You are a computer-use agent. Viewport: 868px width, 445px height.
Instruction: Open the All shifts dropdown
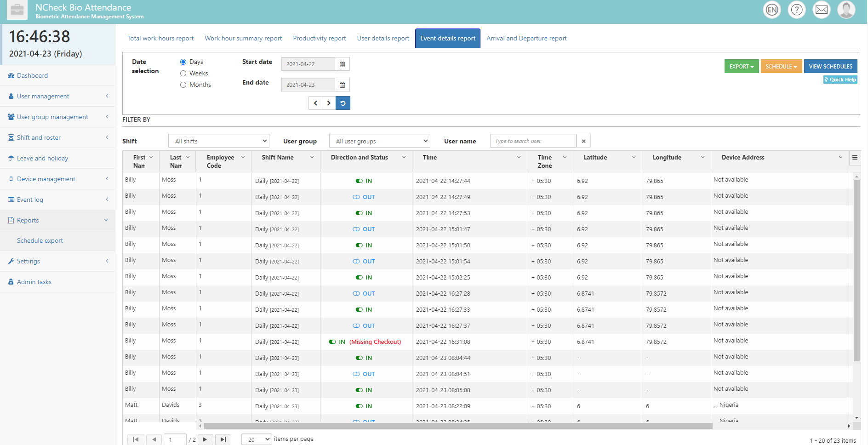(219, 141)
